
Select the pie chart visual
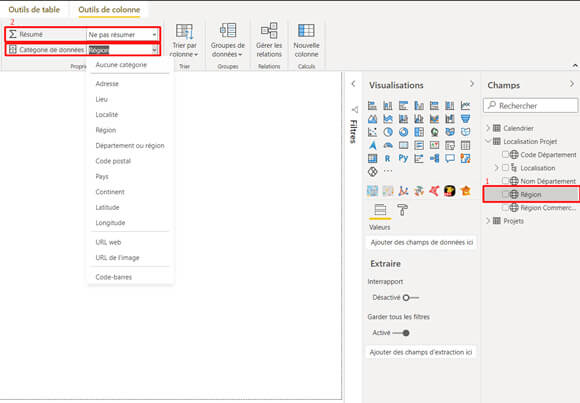(388, 132)
